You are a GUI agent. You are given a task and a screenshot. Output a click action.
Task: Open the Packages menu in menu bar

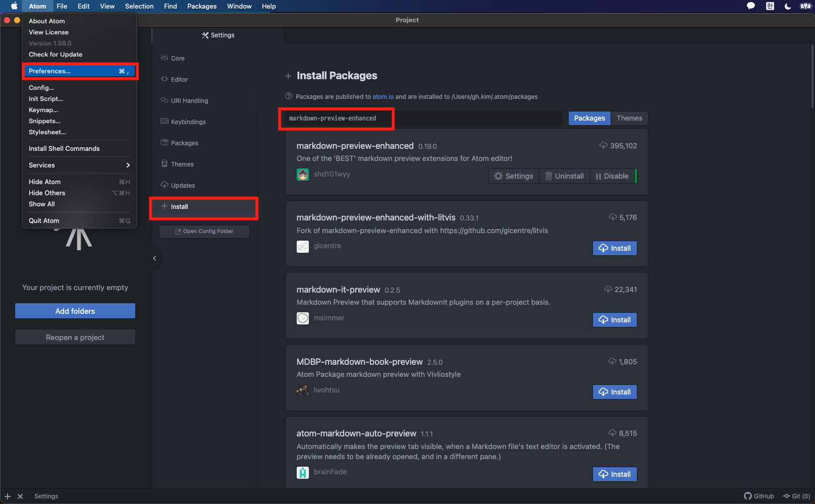(202, 6)
